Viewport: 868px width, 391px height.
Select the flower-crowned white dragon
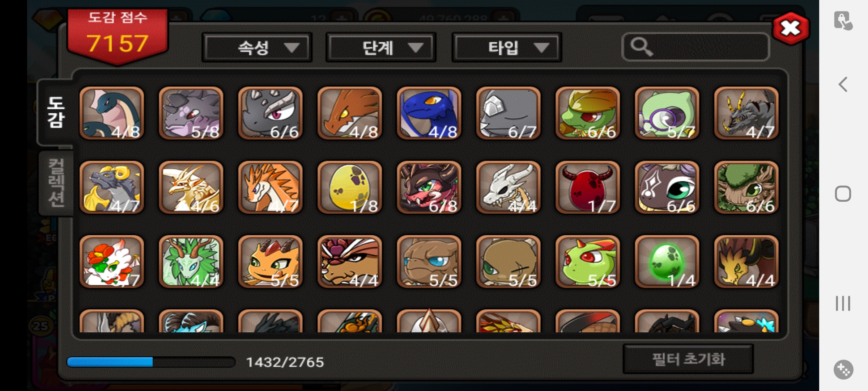tap(111, 261)
